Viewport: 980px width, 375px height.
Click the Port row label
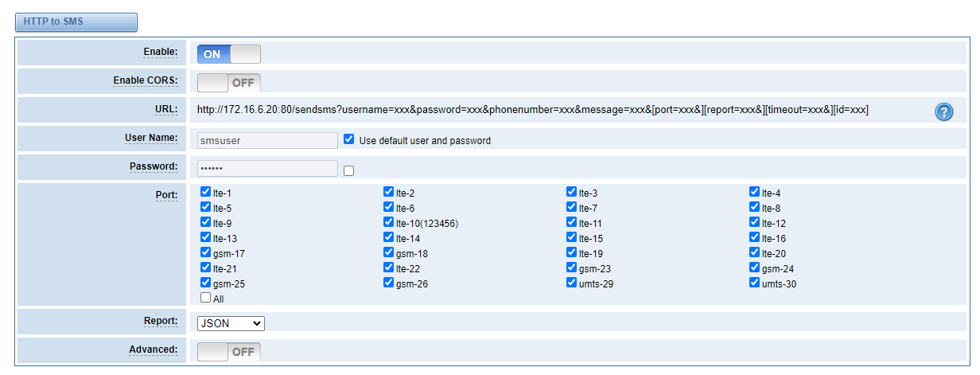(166, 194)
